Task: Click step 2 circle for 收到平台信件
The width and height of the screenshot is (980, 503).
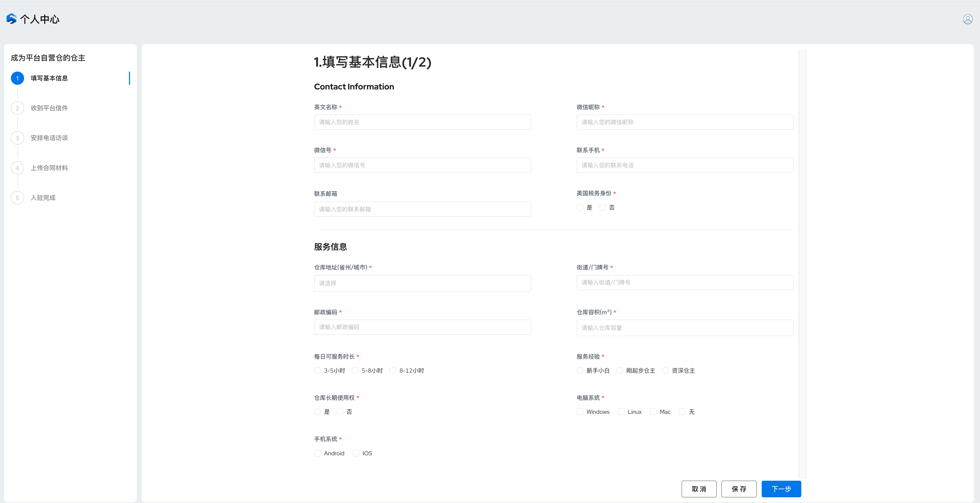Action: [18, 108]
